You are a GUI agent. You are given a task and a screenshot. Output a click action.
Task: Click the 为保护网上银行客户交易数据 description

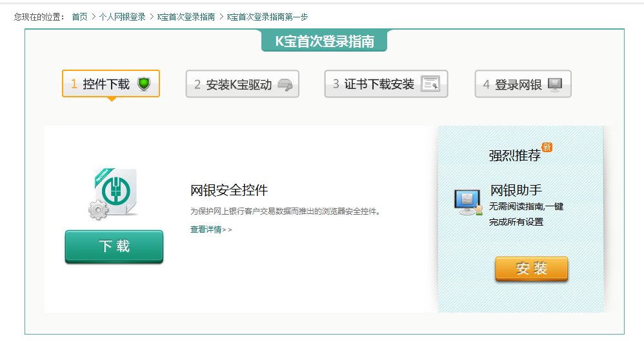285,211
